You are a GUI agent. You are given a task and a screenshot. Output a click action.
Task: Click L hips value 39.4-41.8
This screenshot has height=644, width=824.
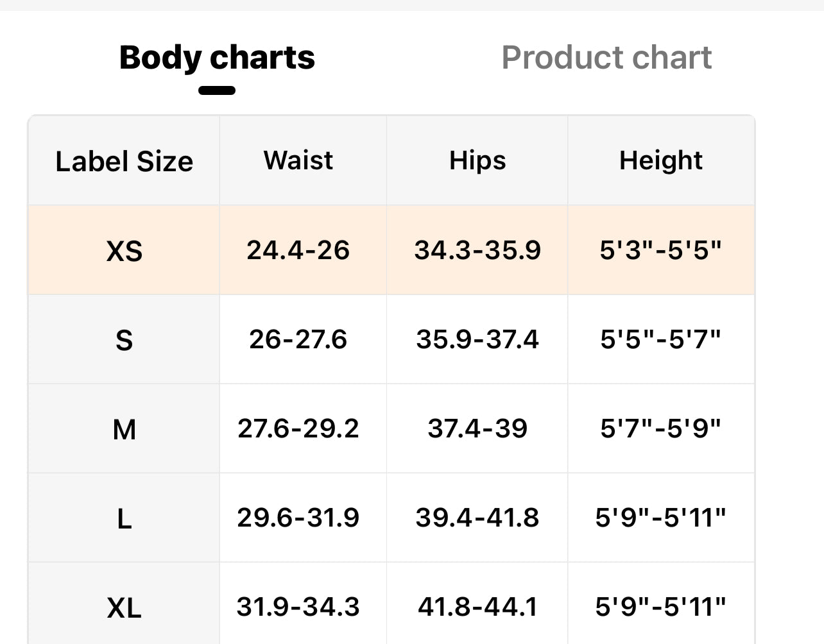click(x=477, y=518)
